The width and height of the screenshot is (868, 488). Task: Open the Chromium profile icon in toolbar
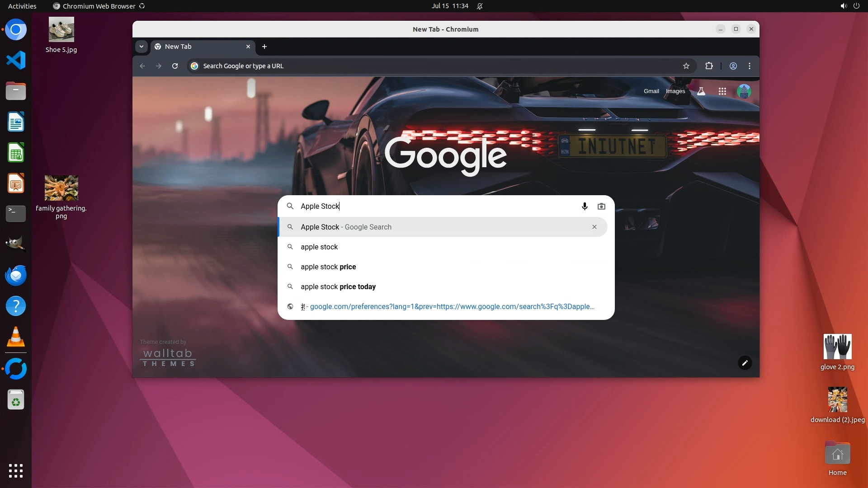pos(733,66)
